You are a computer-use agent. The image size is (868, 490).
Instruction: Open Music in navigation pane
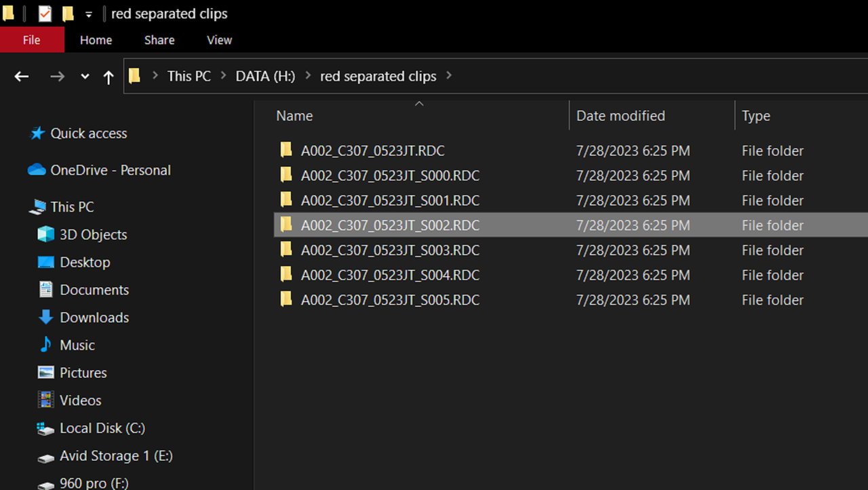click(x=77, y=345)
